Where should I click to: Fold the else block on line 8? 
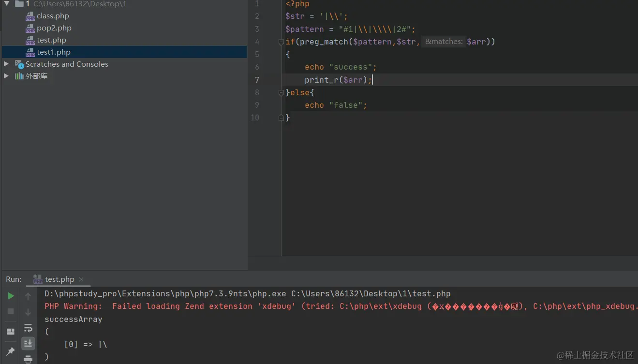click(281, 92)
